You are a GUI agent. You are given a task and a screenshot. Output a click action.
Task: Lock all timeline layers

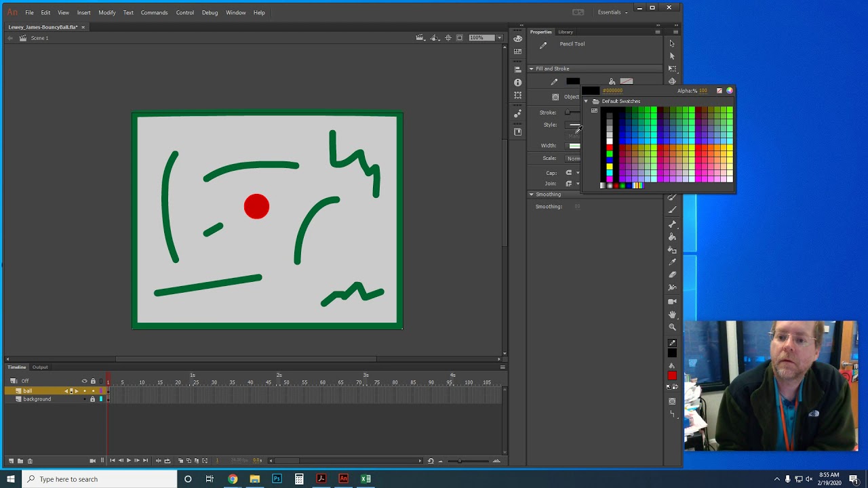(93, 381)
